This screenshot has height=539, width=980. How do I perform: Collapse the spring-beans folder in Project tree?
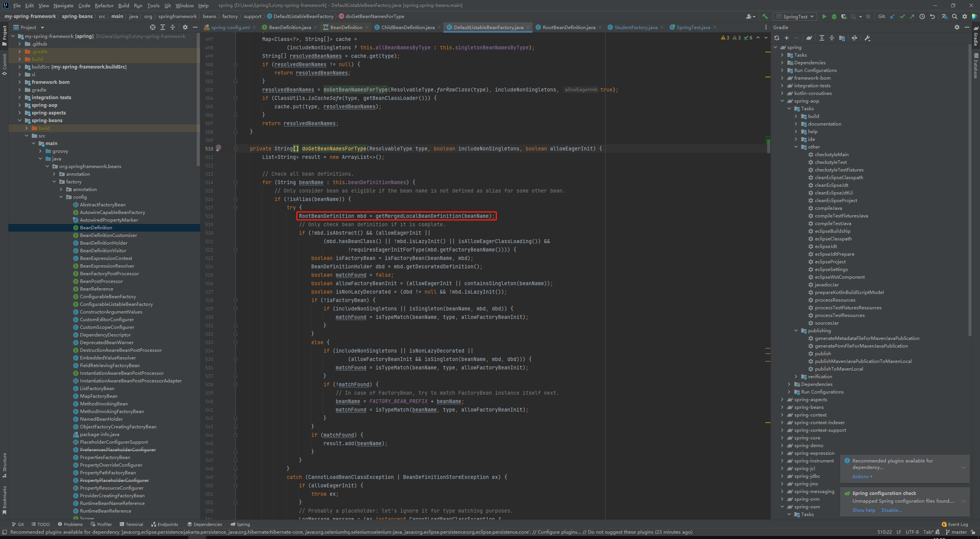click(20, 121)
